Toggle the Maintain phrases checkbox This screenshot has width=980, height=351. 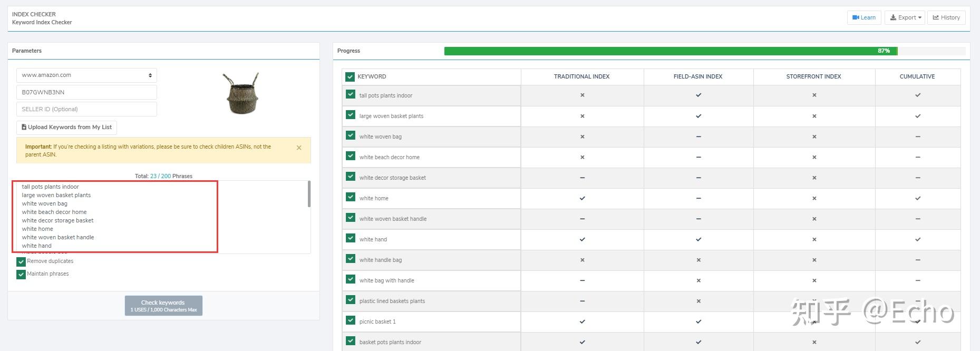pyautogui.click(x=21, y=274)
